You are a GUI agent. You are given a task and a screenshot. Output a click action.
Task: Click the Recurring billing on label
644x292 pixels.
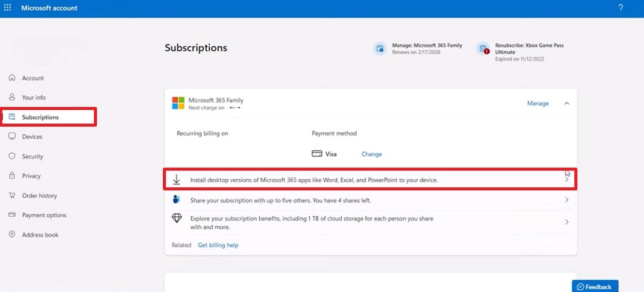coord(202,133)
